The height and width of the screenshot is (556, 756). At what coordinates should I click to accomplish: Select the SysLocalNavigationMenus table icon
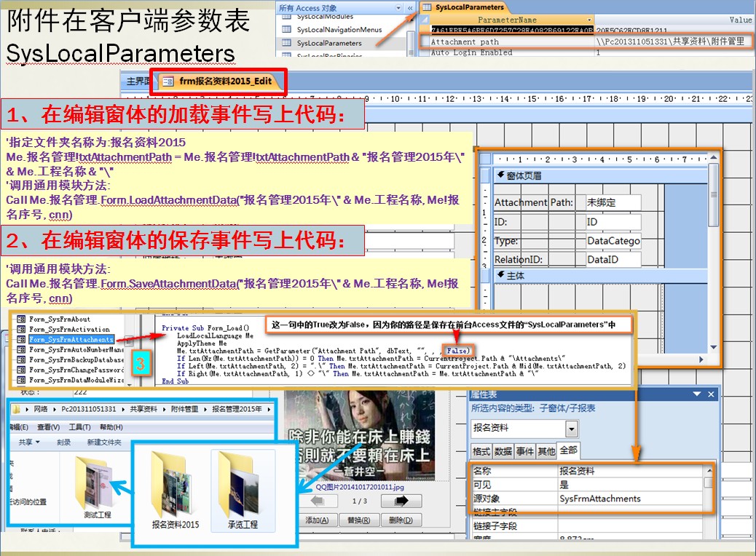pyautogui.click(x=286, y=29)
